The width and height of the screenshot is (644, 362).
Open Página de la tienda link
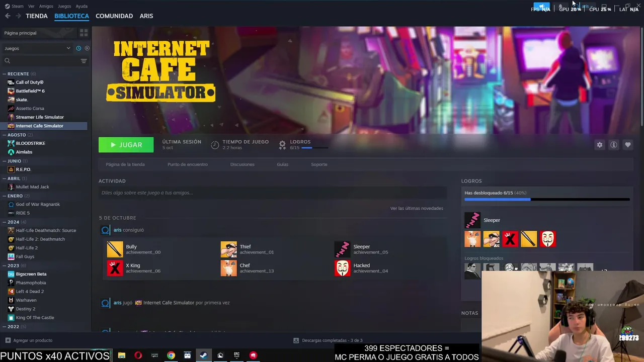pos(125,164)
